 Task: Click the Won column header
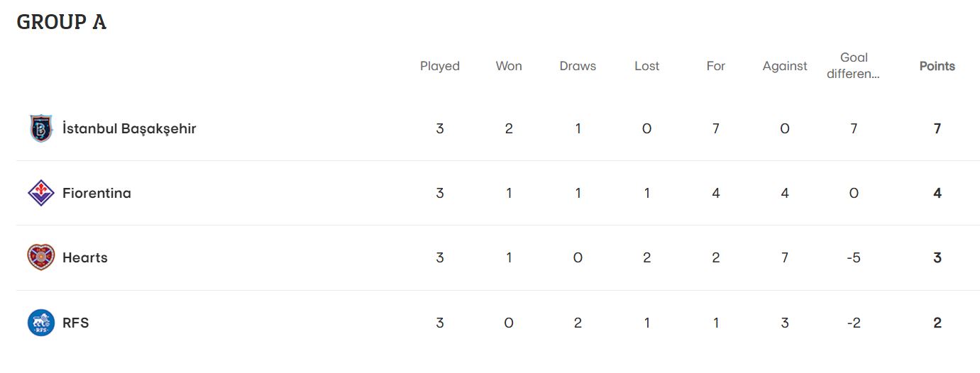pos(509,66)
